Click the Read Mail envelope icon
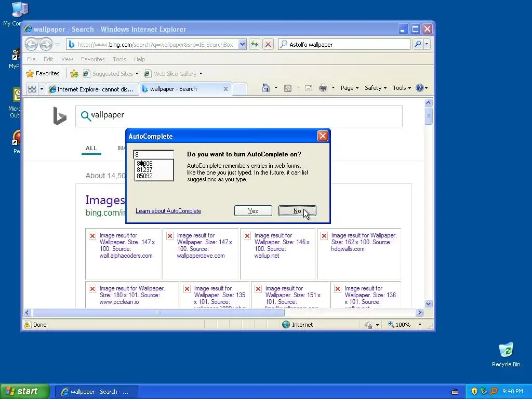532x399 pixels. pos(309,88)
